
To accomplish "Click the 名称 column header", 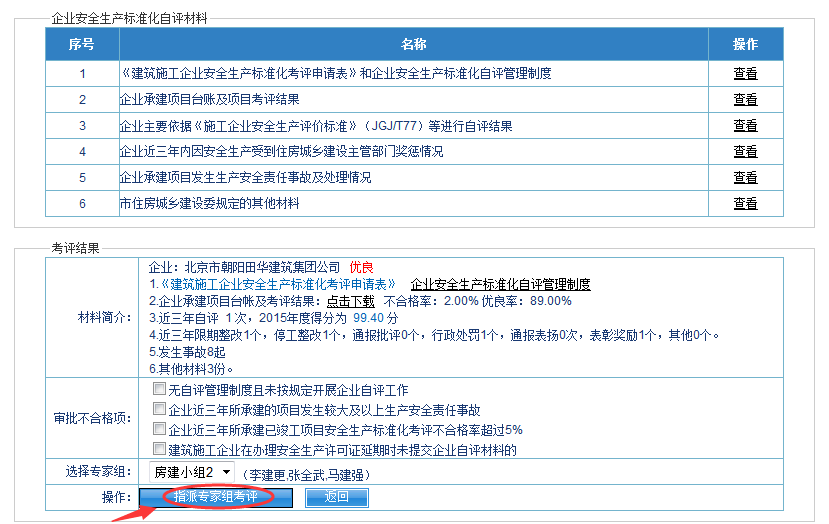I will click(413, 44).
